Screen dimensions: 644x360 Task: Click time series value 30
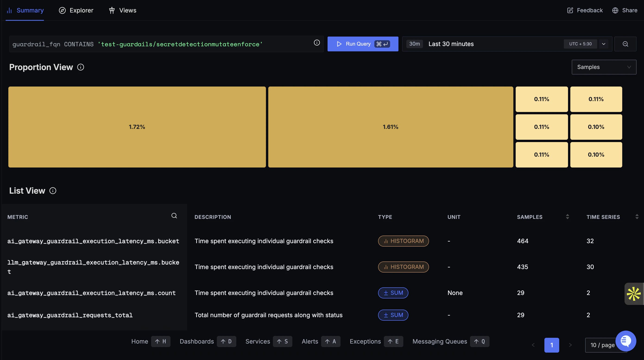click(x=590, y=267)
